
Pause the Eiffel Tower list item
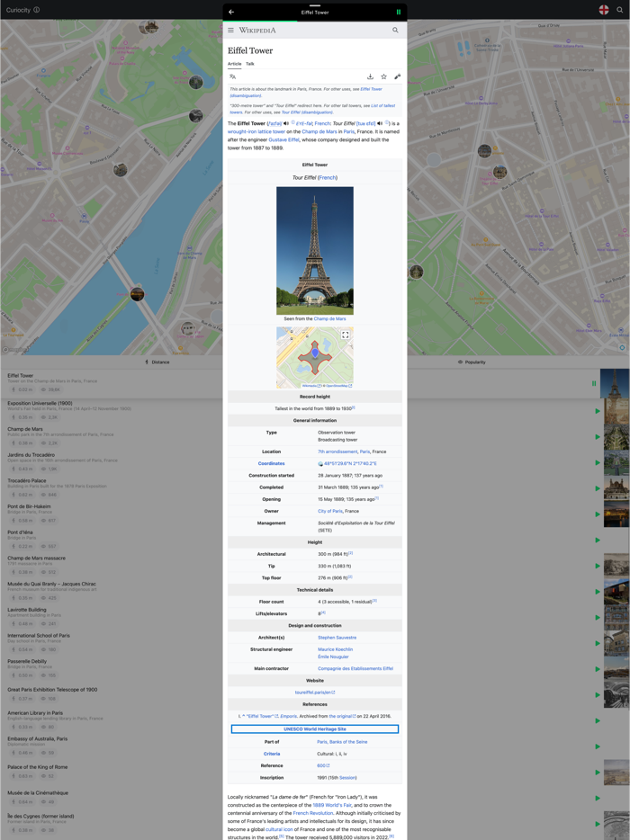click(x=593, y=383)
